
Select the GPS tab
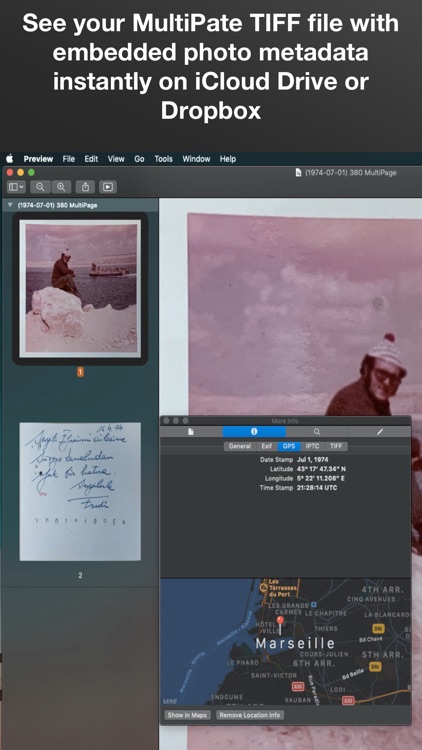pyautogui.click(x=289, y=446)
